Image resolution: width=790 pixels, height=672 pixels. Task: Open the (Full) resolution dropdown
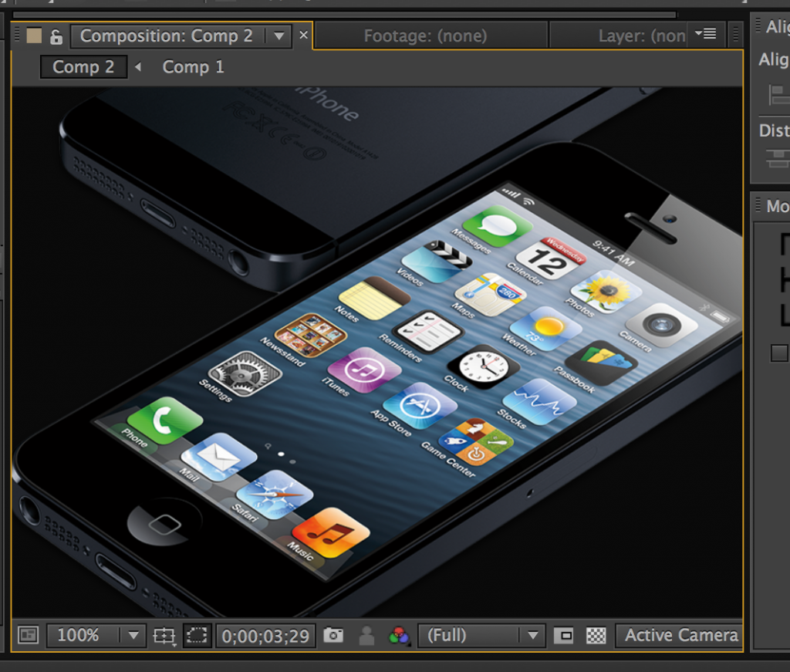[x=481, y=636]
